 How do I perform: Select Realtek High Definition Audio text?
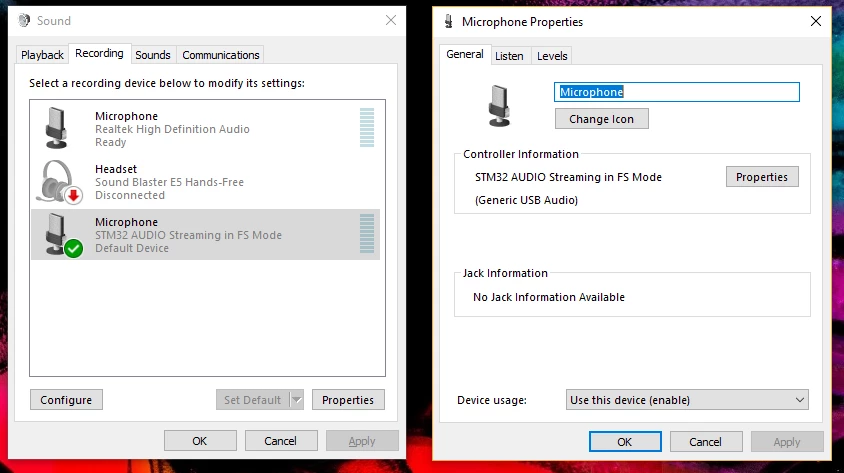(172, 129)
